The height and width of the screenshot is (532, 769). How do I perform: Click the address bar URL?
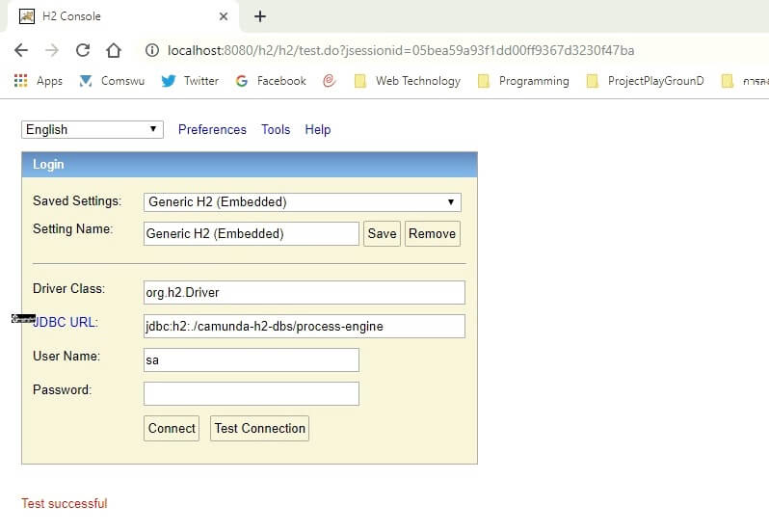coord(401,50)
